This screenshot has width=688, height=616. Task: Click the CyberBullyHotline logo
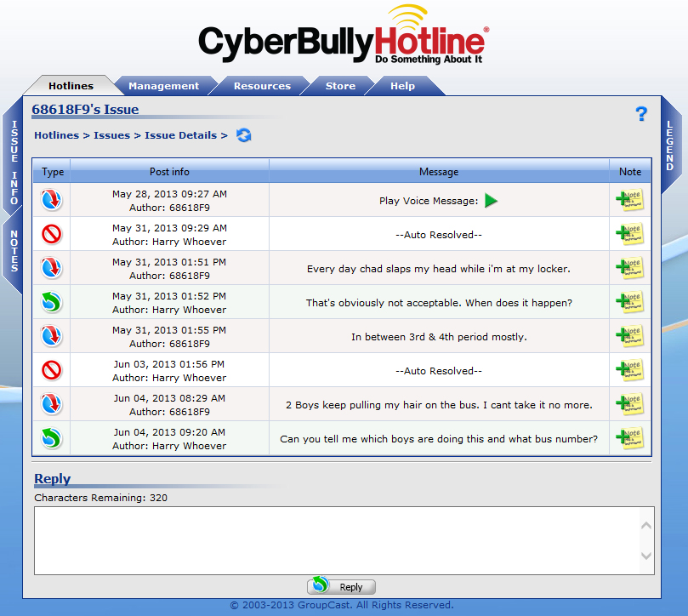[x=344, y=35]
